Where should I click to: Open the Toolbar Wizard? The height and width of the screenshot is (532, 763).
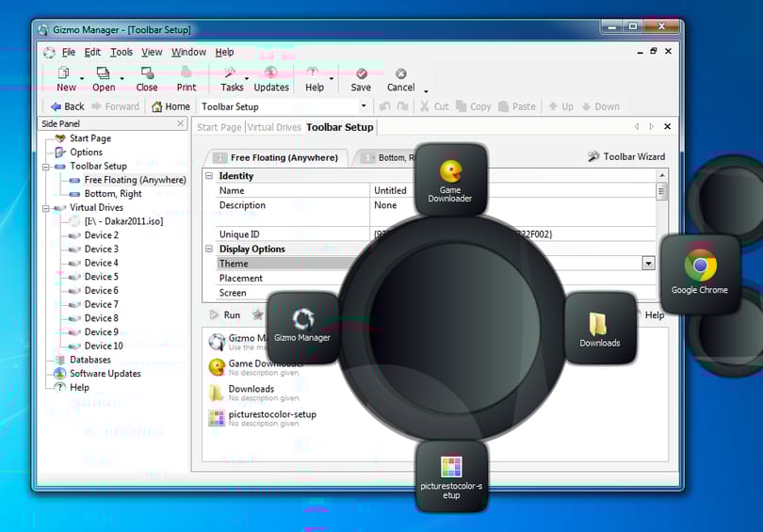tap(626, 156)
